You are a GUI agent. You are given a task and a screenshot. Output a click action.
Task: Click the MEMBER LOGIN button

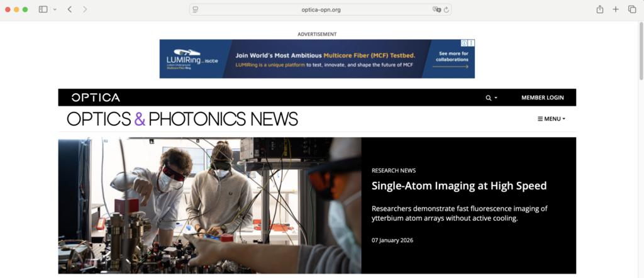(542, 97)
